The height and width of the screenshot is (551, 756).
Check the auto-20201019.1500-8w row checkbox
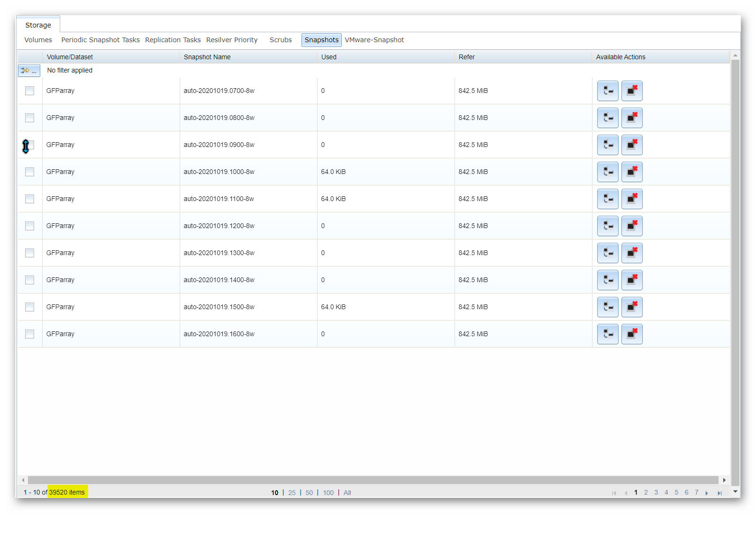click(29, 307)
